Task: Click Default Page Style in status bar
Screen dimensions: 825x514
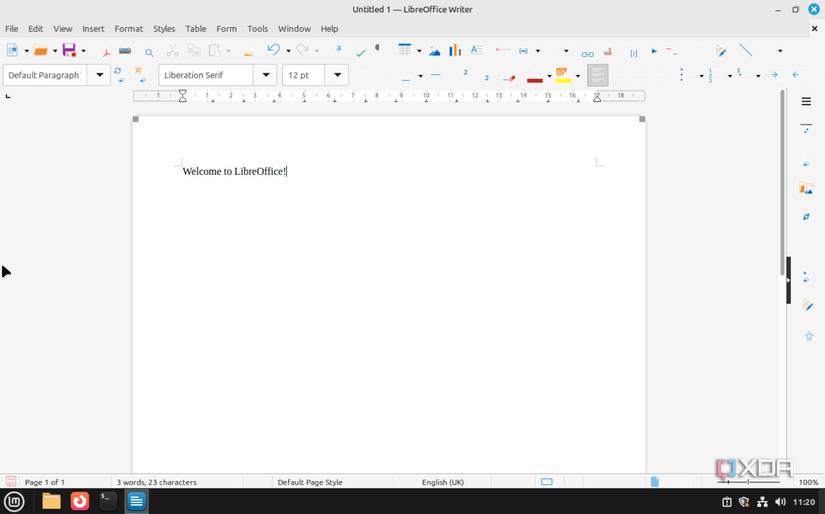Action: (310, 482)
